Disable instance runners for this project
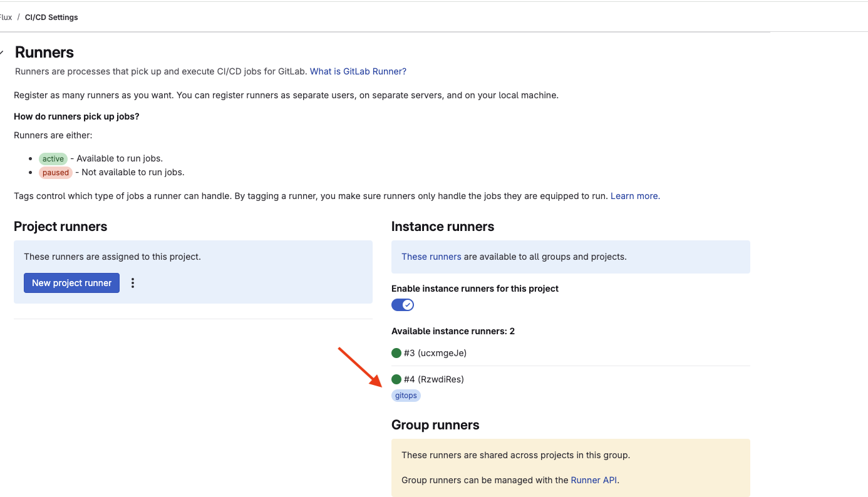 [x=403, y=305]
